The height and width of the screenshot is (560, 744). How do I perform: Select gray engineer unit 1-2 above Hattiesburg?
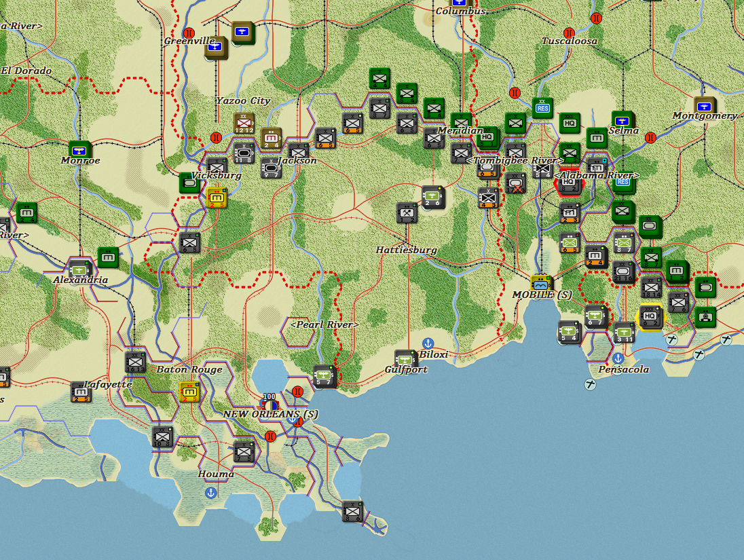(407, 212)
